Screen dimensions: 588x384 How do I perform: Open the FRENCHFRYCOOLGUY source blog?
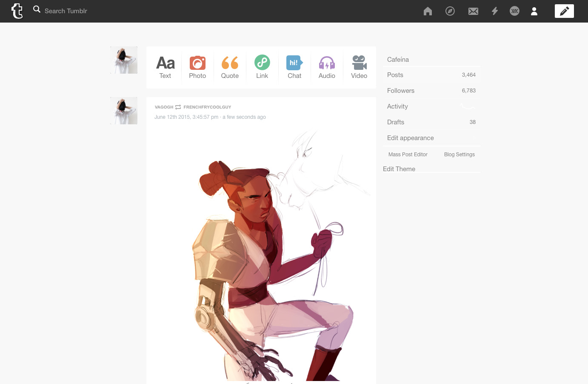(x=207, y=107)
